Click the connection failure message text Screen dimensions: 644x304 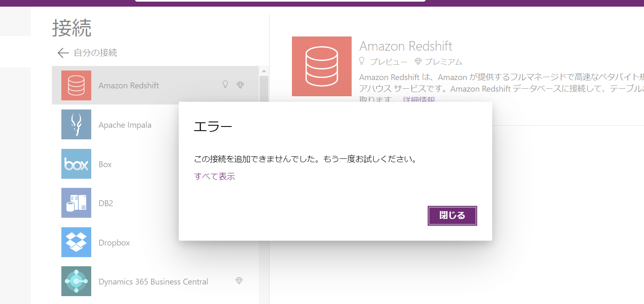[x=305, y=159]
